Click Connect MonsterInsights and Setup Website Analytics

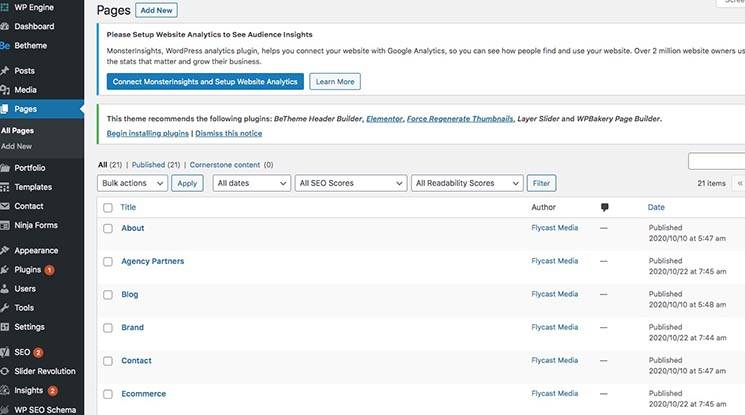click(205, 81)
